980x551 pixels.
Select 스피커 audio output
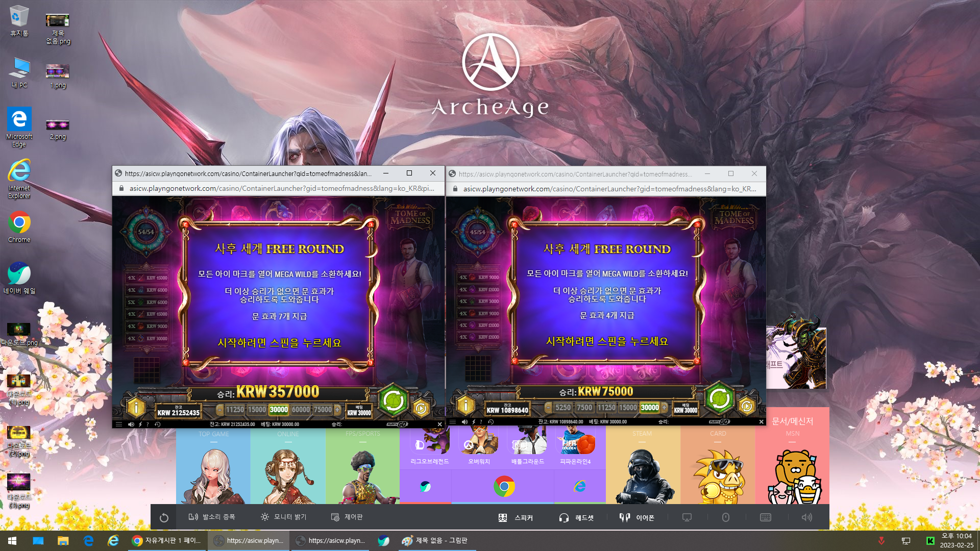pyautogui.click(x=516, y=517)
